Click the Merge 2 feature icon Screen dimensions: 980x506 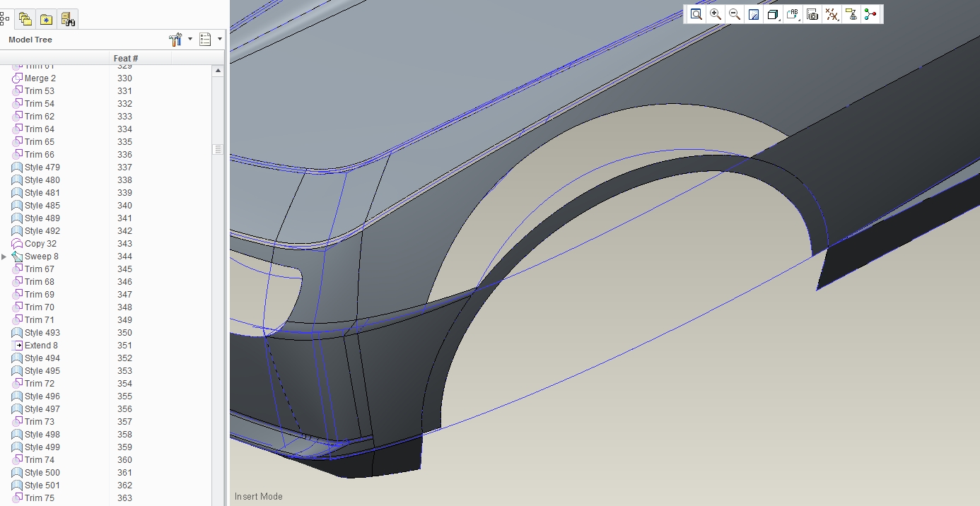pyautogui.click(x=18, y=78)
